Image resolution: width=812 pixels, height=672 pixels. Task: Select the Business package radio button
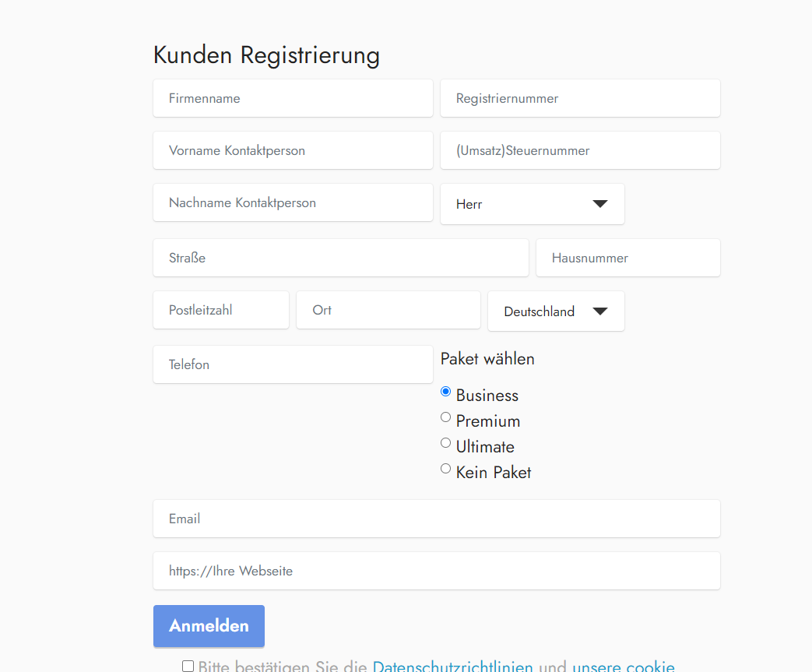pos(446,392)
